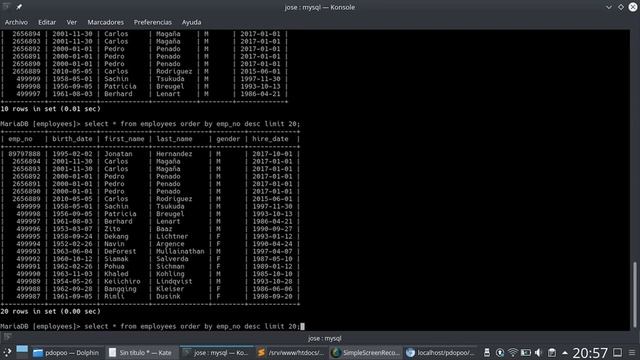Click the '20 rows in set (0.00 sec)' line
The image size is (640, 360).
tap(50, 311)
